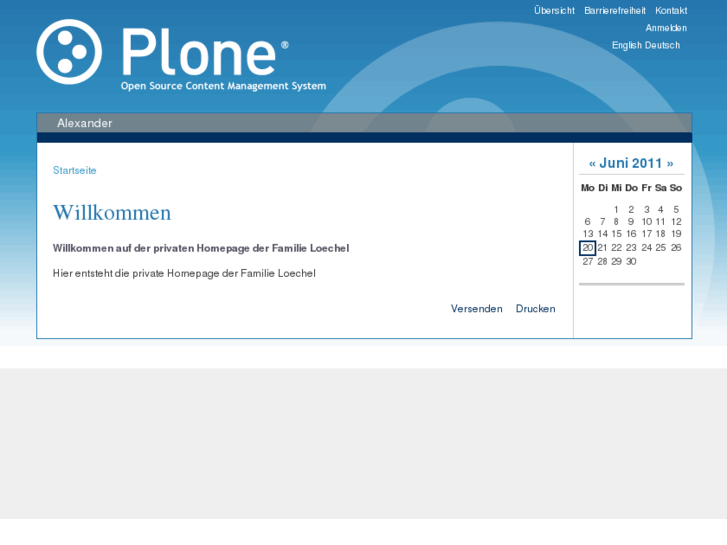Click calendar day 19

(676, 234)
